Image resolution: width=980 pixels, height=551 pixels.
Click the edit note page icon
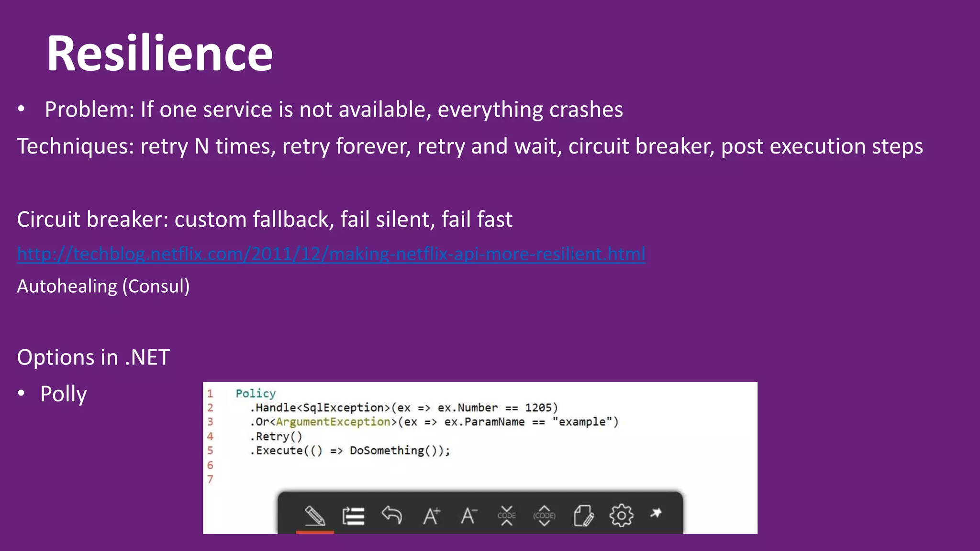pos(584,516)
